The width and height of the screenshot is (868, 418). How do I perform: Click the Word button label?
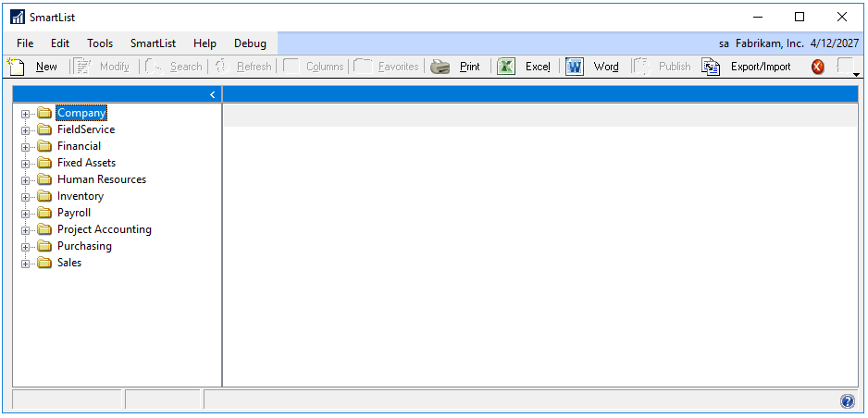coord(606,67)
